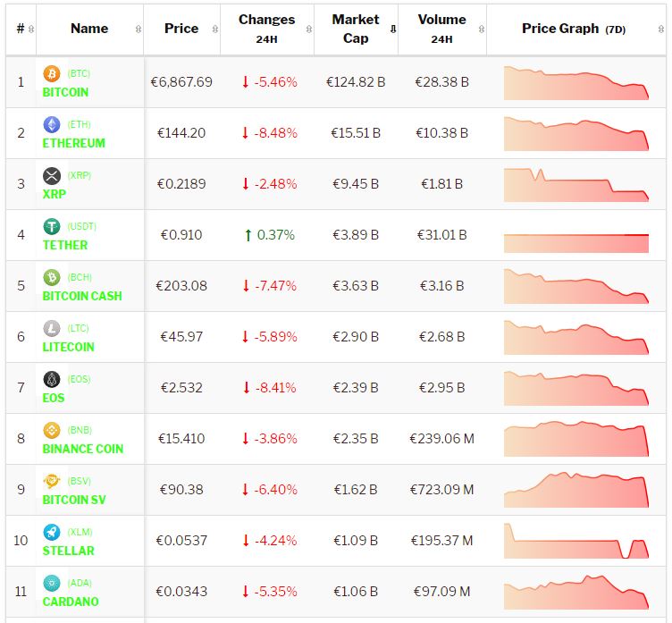Viewport: 672px width, 623px height.
Task: Sort by Volume 24H column header
Action: point(441,29)
